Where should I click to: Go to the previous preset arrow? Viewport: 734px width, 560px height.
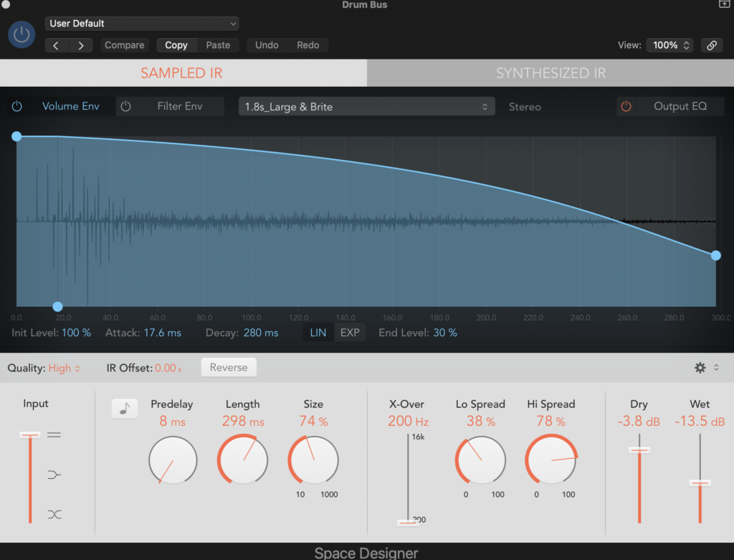pos(57,45)
